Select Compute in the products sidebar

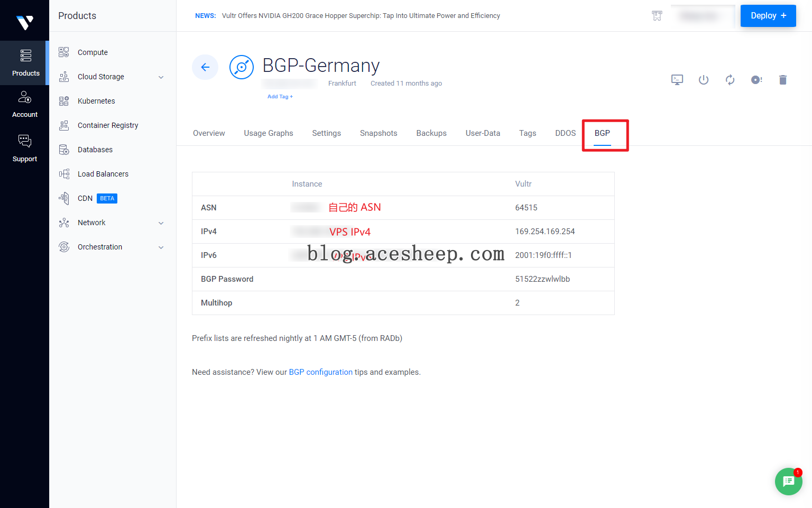click(93, 52)
